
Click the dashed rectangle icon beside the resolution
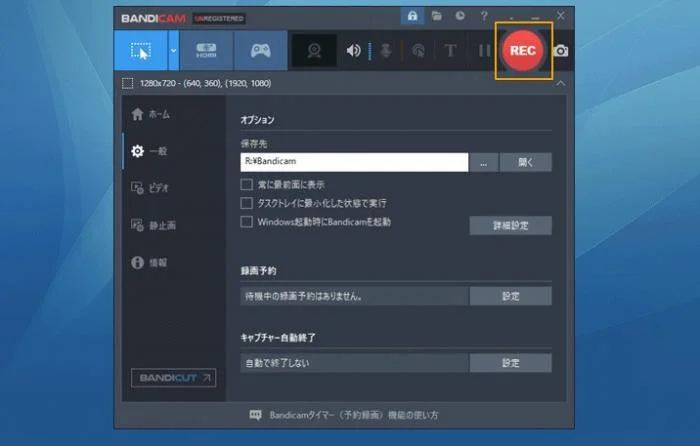(x=128, y=83)
